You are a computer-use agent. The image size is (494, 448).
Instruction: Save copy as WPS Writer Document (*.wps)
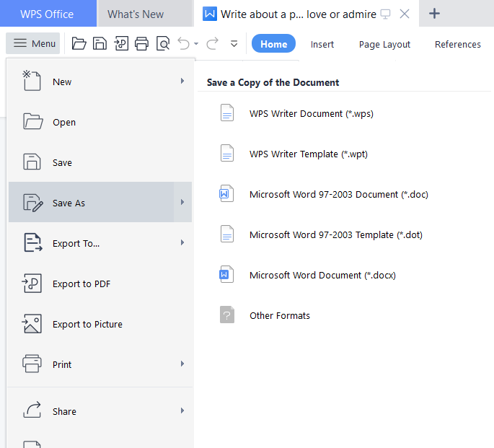(x=311, y=113)
